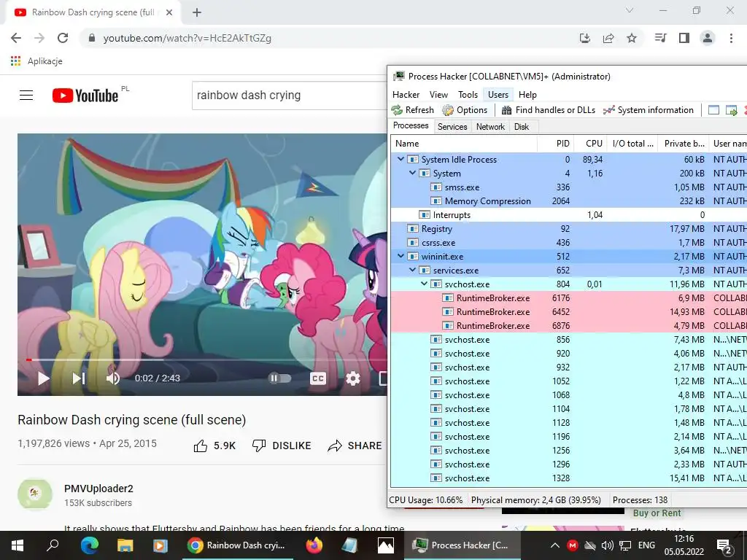Play the YouTube video
Screen dimensions: 747x560
[43, 378]
